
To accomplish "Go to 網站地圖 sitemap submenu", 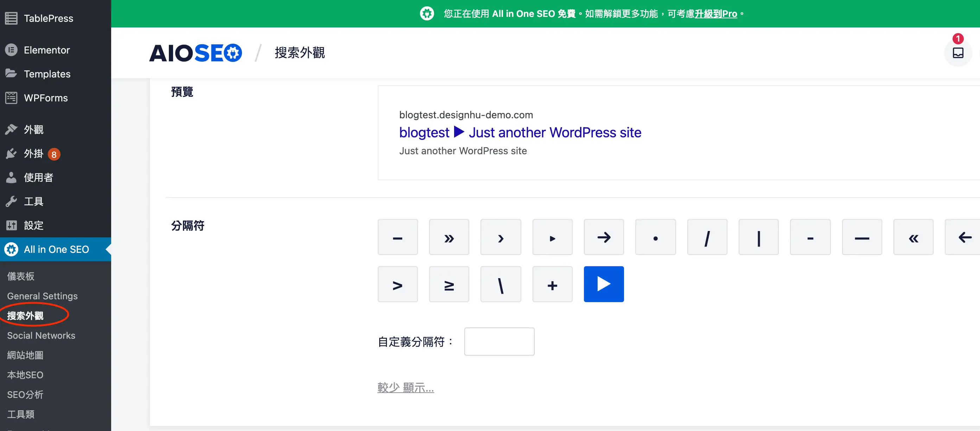I will [x=25, y=355].
